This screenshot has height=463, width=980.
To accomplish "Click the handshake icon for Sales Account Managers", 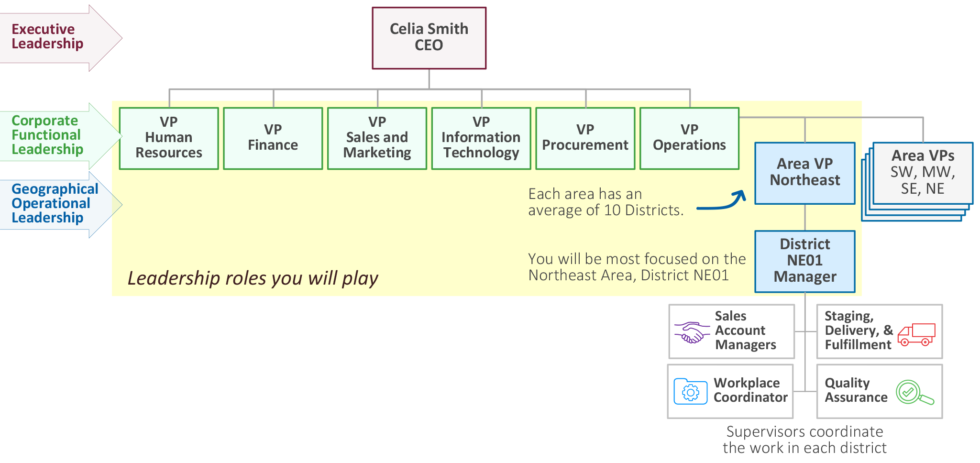I will tap(692, 332).
